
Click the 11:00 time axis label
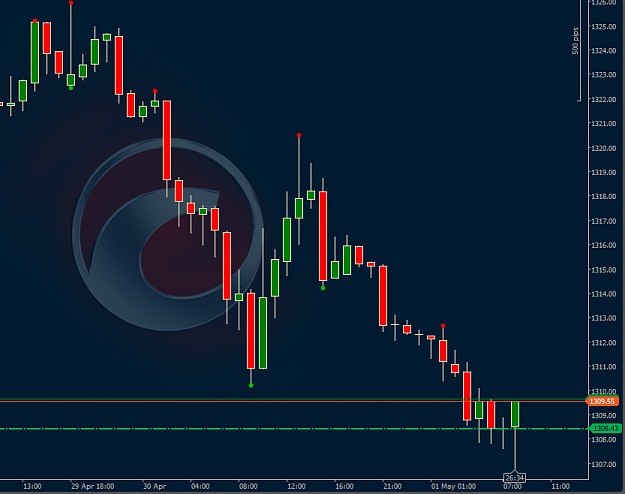560,486
